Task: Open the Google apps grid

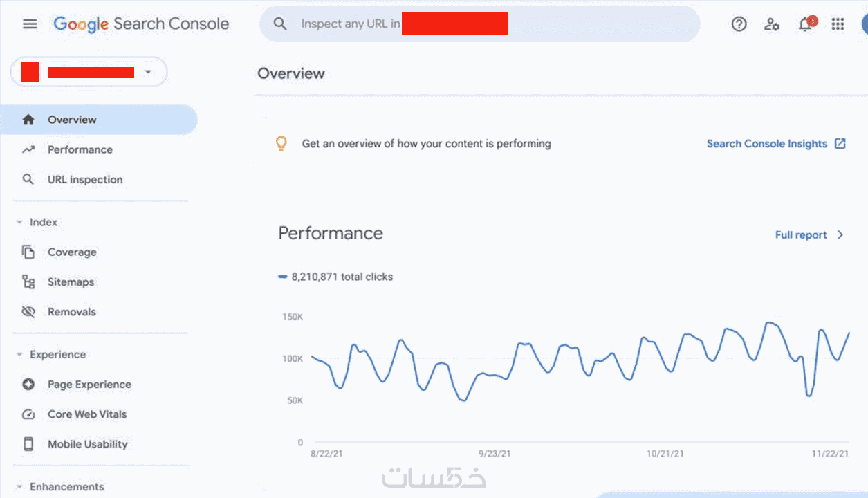Action: click(838, 24)
